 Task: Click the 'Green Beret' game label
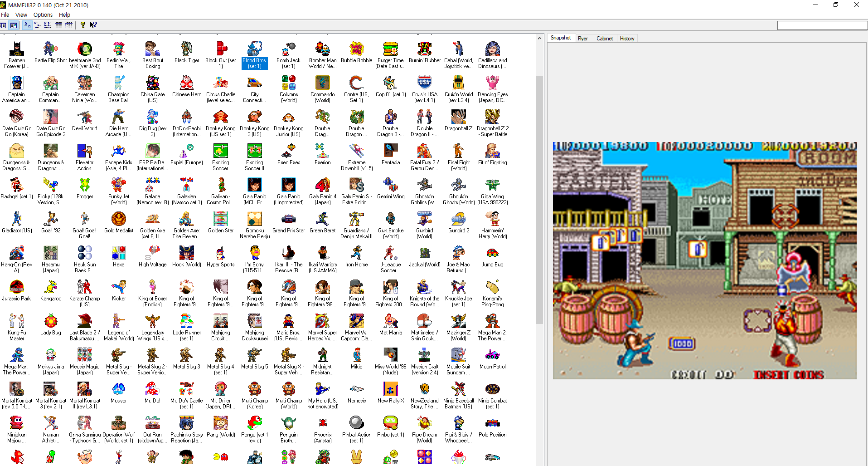[323, 231]
